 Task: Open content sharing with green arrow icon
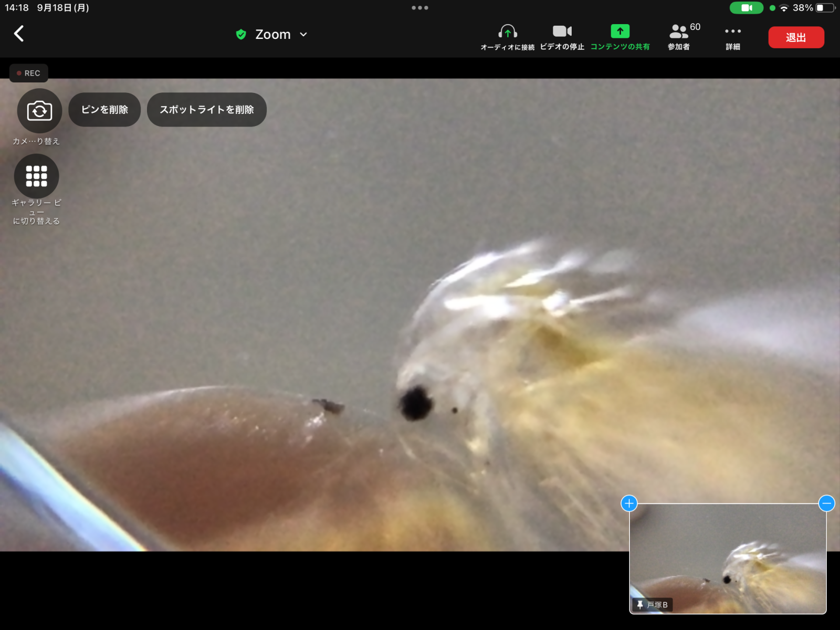[x=620, y=37]
